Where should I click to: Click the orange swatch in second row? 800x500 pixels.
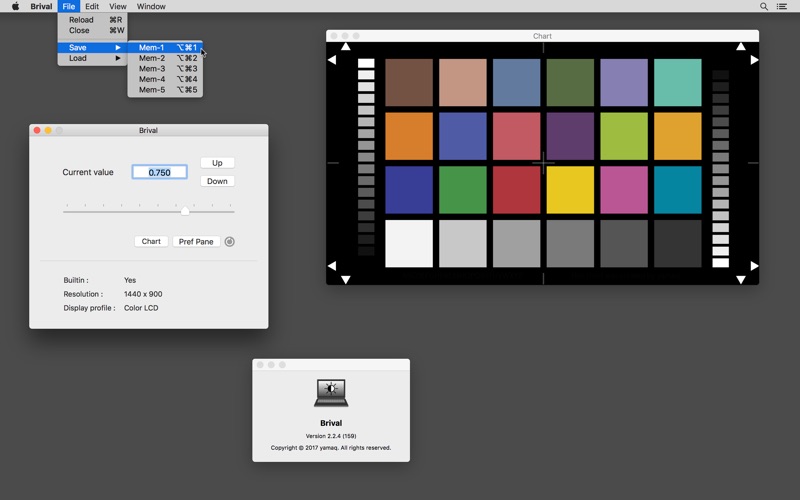click(409, 136)
